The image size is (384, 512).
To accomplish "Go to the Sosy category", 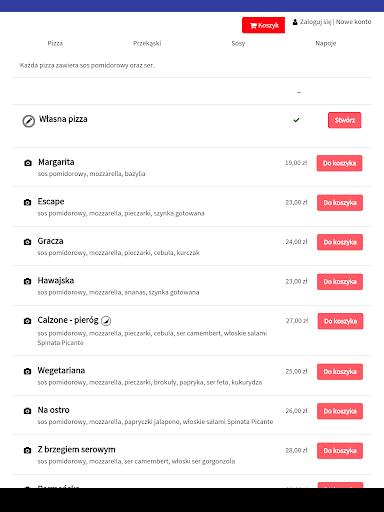I will tap(238, 43).
